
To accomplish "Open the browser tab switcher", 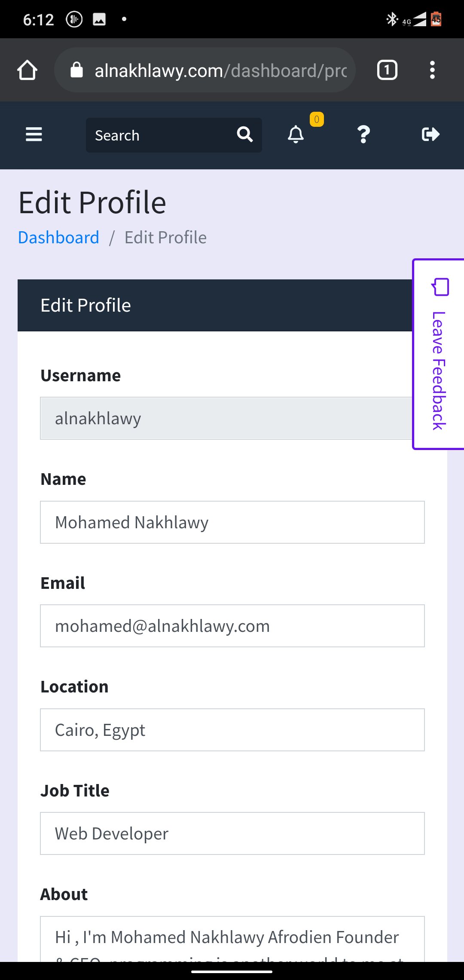I will pos(387,70).
